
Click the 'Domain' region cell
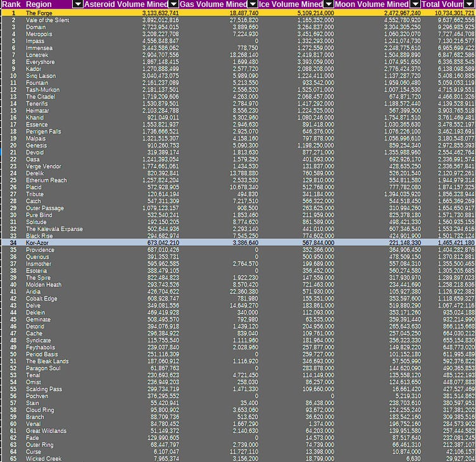pyautogui.click(x=35, y=27)
